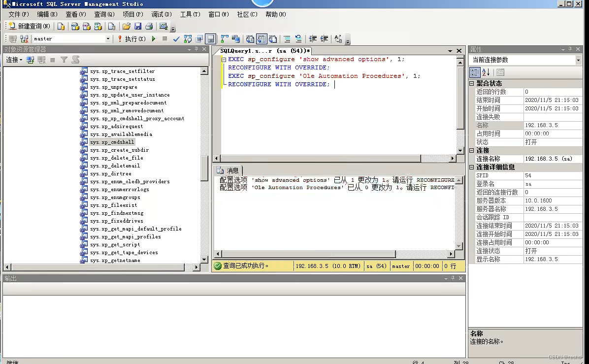The height and width of the screenshot is (364, 589).
Task: Click the Parse checkmark icon
Action: coord(176,39)
